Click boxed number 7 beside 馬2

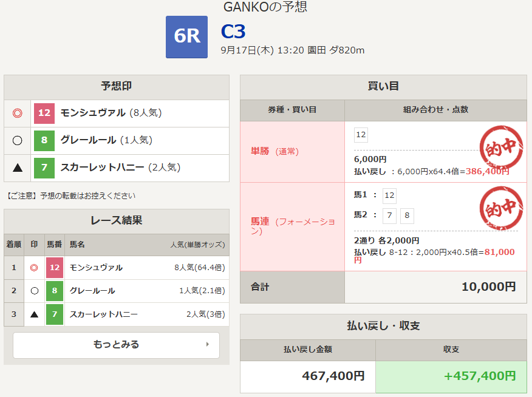tap(389, 215)
